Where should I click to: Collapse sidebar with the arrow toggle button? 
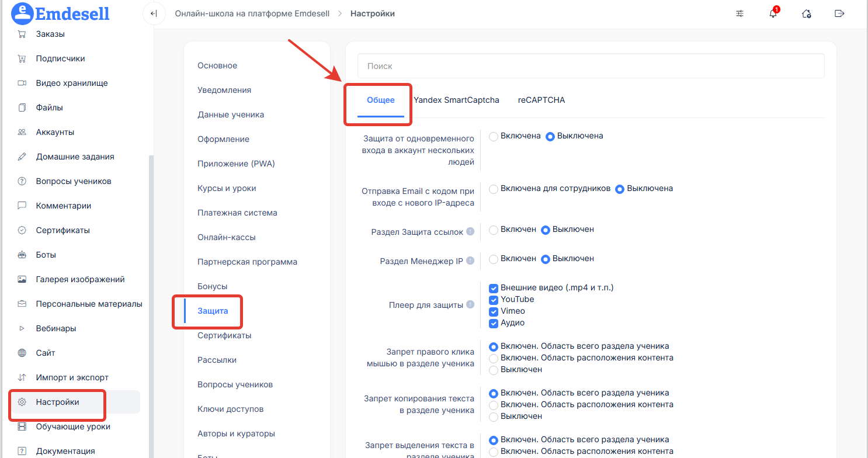154,13
